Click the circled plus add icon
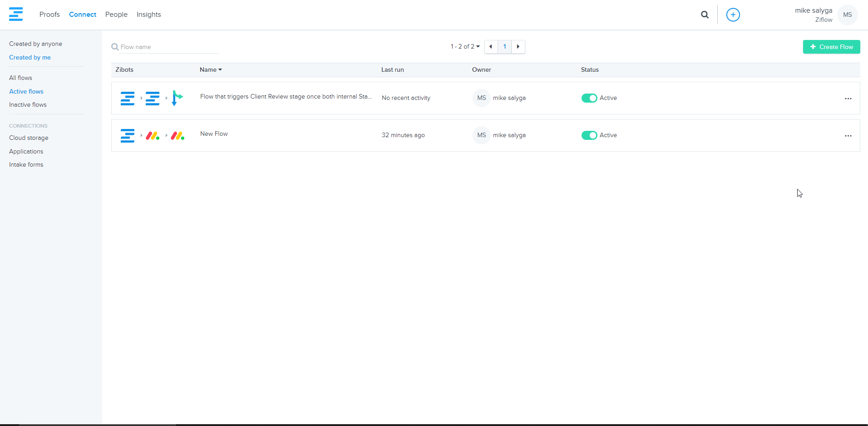Image resolution: width=868 pixels, height=426 pixels. click(733, 15)
